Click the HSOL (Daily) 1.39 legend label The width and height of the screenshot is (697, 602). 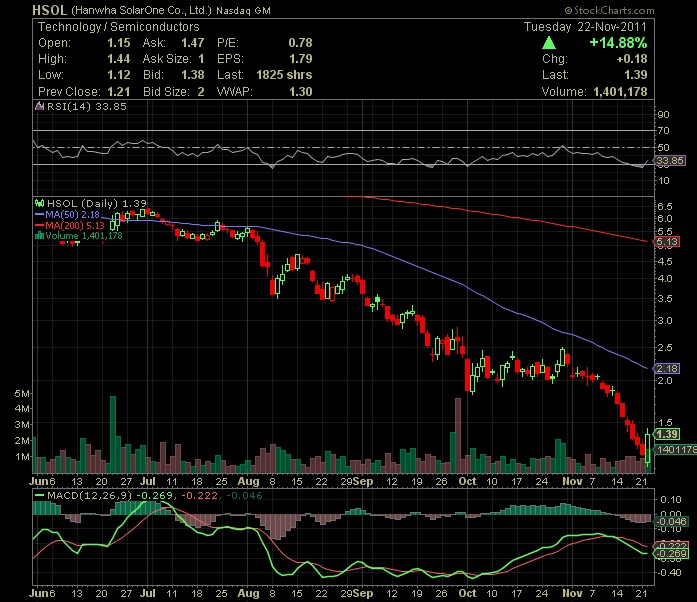click(97, 203)
